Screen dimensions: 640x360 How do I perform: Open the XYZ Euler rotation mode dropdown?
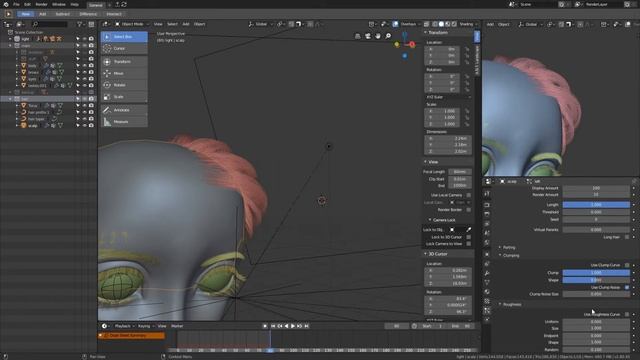(448, 97)
